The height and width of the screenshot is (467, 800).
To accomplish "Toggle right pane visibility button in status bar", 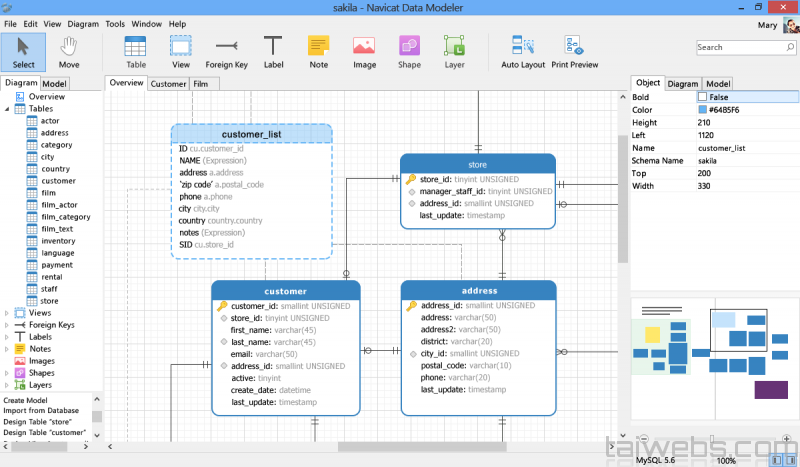I will tap(791, 460).
